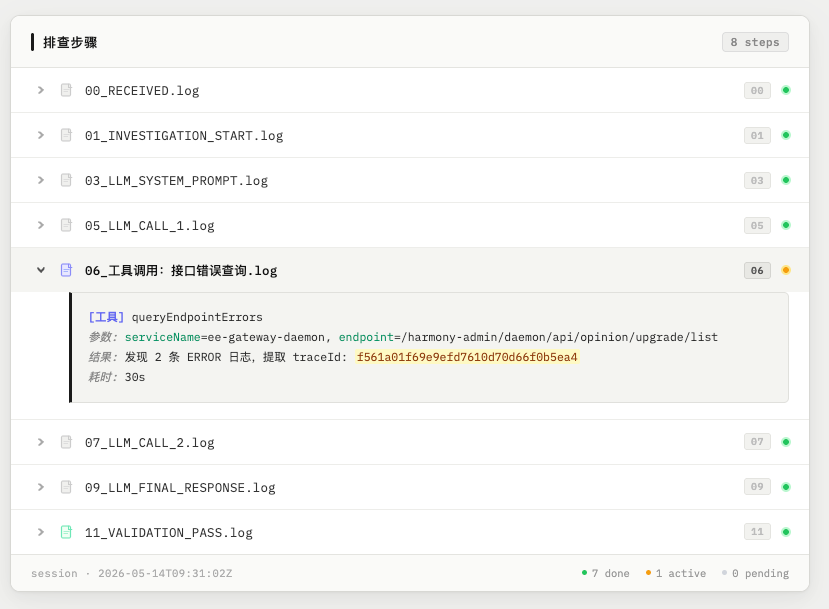Expand the 11_VALIDATION_PASS.log chevron

click(x=41, y=532)
